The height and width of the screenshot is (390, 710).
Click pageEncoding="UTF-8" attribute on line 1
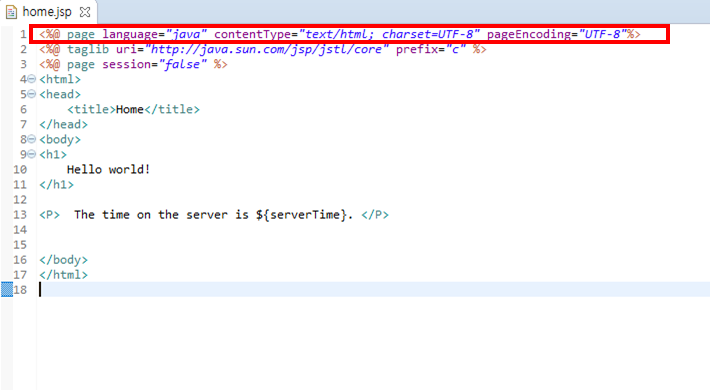pos(557,34)
